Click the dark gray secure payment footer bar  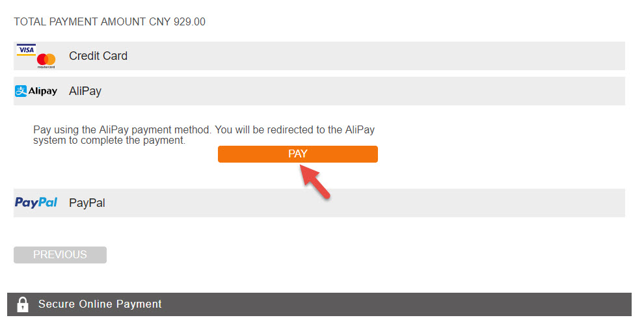tap(319, 304)
